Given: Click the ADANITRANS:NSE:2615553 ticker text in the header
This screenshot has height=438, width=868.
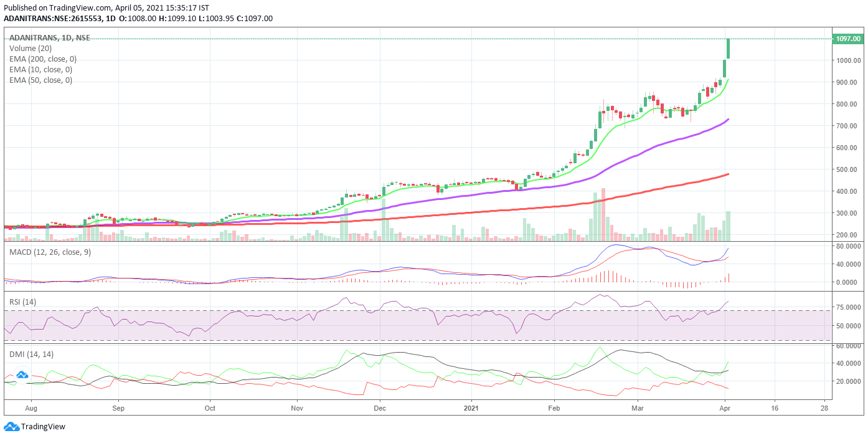Looking at the screenshot, I should coord(53,19).
